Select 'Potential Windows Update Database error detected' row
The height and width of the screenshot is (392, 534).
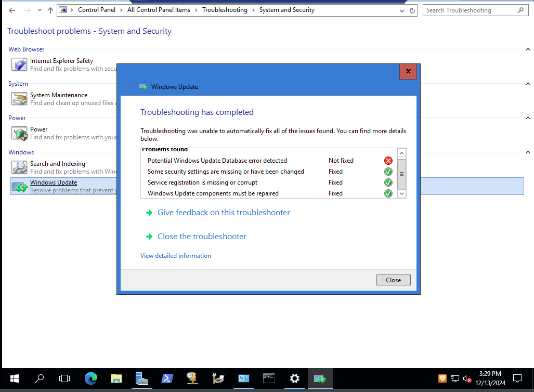[269, 161]
